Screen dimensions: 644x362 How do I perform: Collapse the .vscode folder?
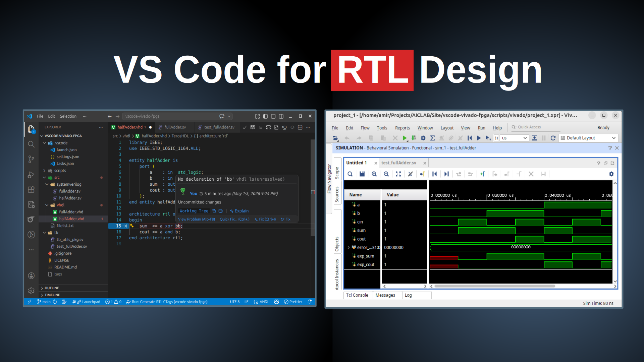pos(44,143)
